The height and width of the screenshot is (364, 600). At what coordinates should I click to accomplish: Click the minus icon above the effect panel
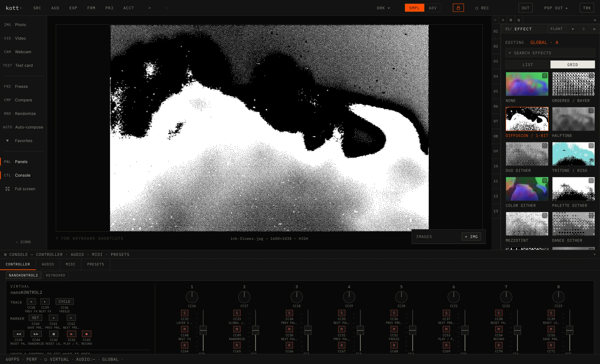pyautogui.click(x=495, y=20)
